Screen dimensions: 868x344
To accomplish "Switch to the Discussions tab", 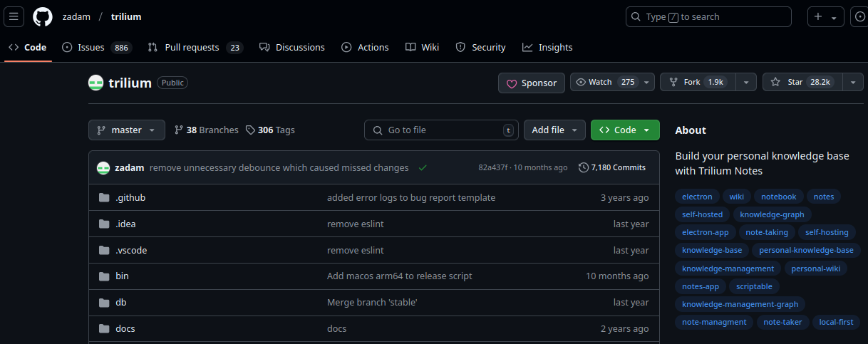I will click(x=292, y=47).
